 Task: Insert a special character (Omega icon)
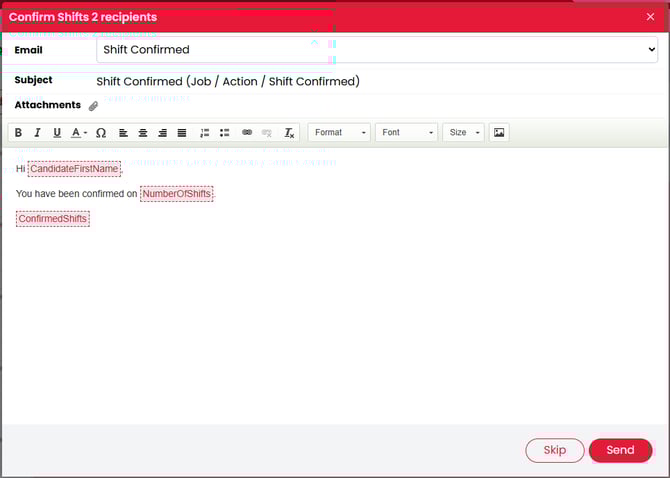click(101, 133)
